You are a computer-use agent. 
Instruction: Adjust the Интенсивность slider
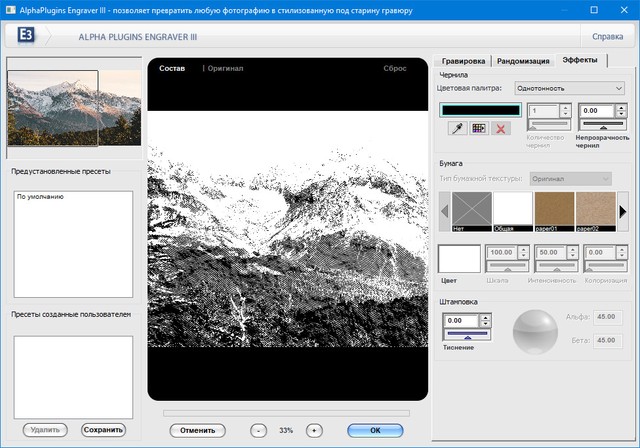click(557, 266)
